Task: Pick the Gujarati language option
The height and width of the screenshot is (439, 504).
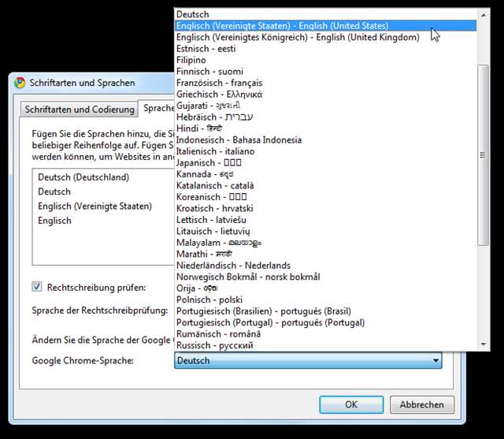Action: 325,106
